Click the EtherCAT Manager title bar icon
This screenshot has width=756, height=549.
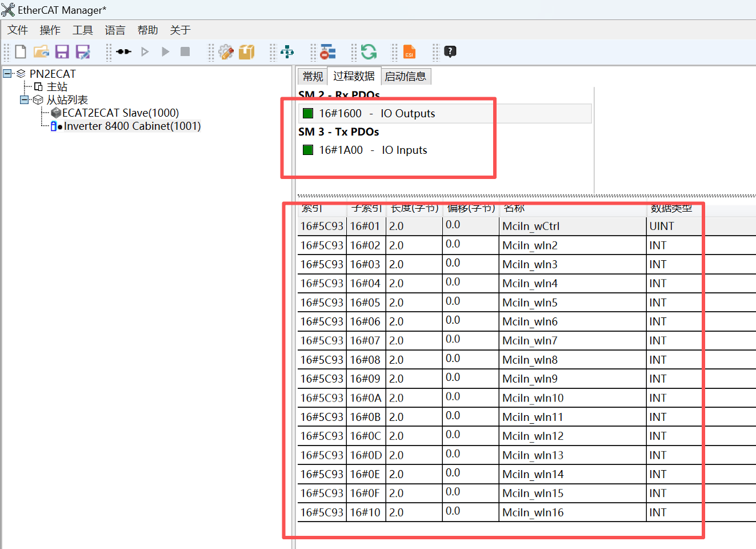pyautogui.click(x=8, y=10)
